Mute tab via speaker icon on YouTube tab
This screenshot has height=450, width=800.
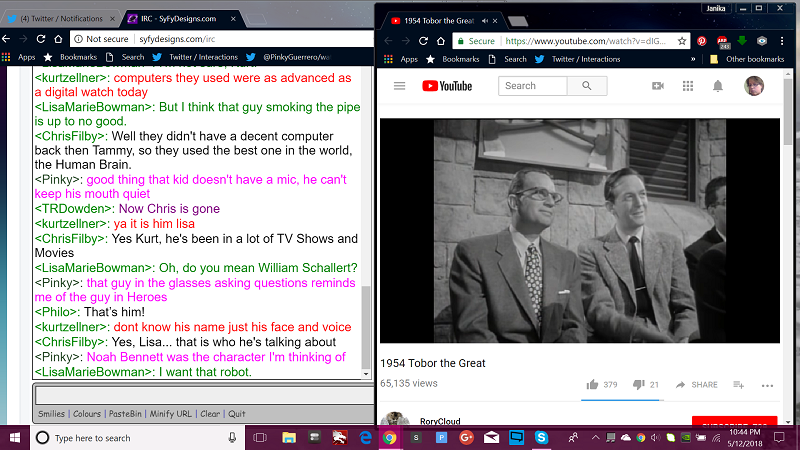point(485,21)
